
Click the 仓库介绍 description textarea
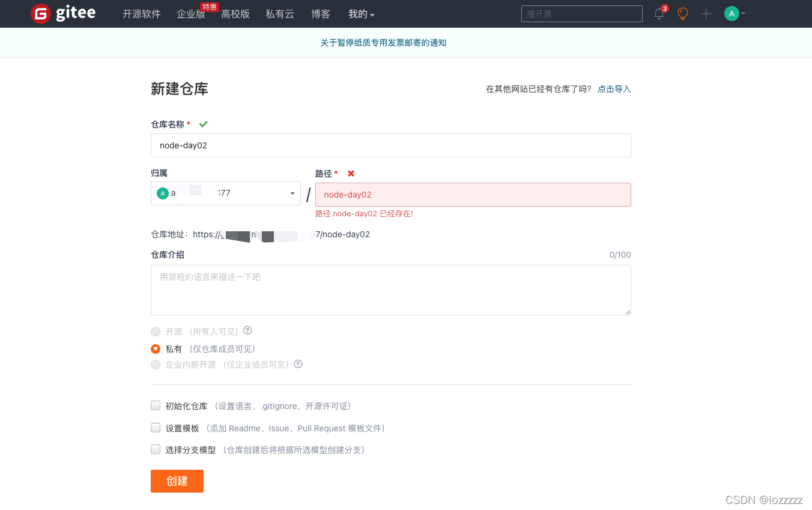[391, 290]
